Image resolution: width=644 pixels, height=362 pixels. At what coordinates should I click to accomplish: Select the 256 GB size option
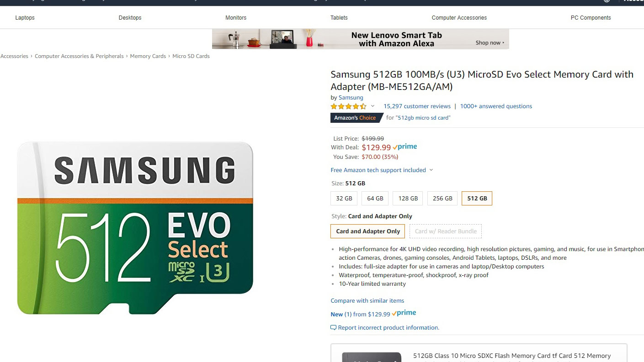point(442,199)
